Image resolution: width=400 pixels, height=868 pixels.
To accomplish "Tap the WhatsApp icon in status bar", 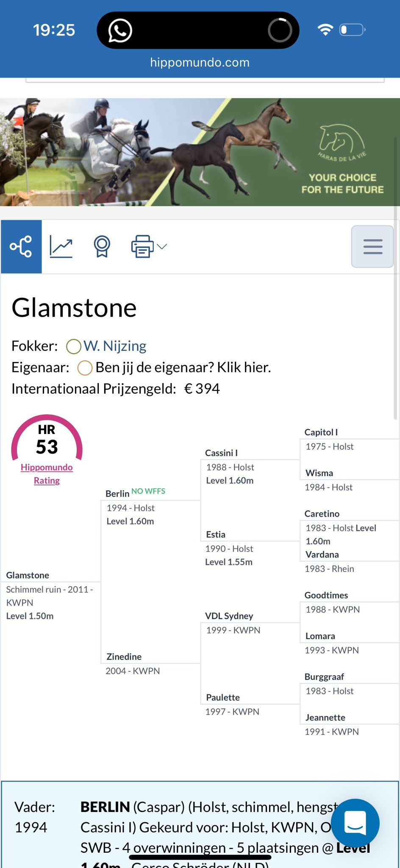I will (120, 30).
